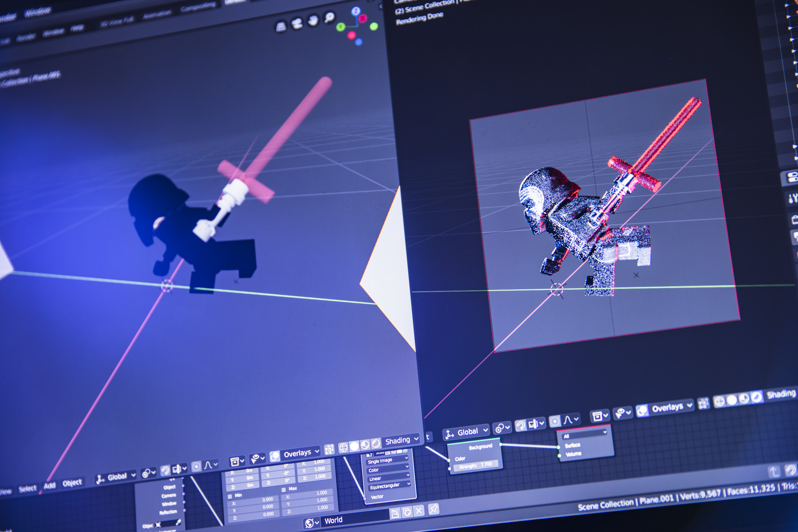Screen dimensions: 798x532
Task: Open Global orientation dropdown in left viewport
Action: pyautogui.click(x=116, y=477)
